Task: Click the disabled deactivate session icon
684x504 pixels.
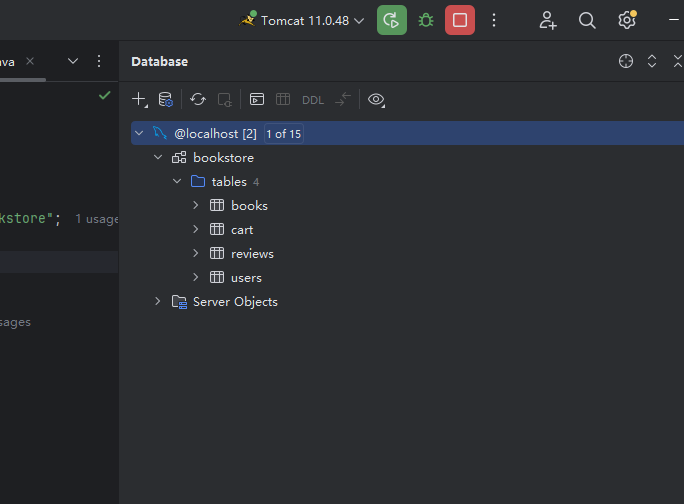Action: (224, 99)
